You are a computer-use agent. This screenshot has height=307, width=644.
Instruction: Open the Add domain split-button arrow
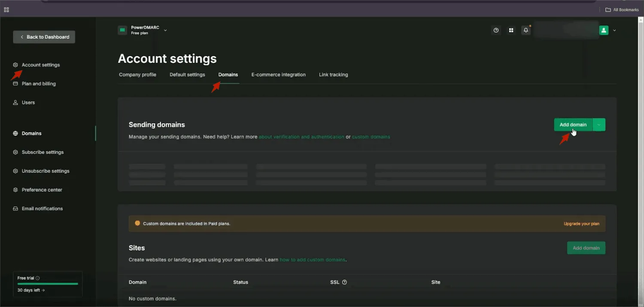tap(599, 125)
